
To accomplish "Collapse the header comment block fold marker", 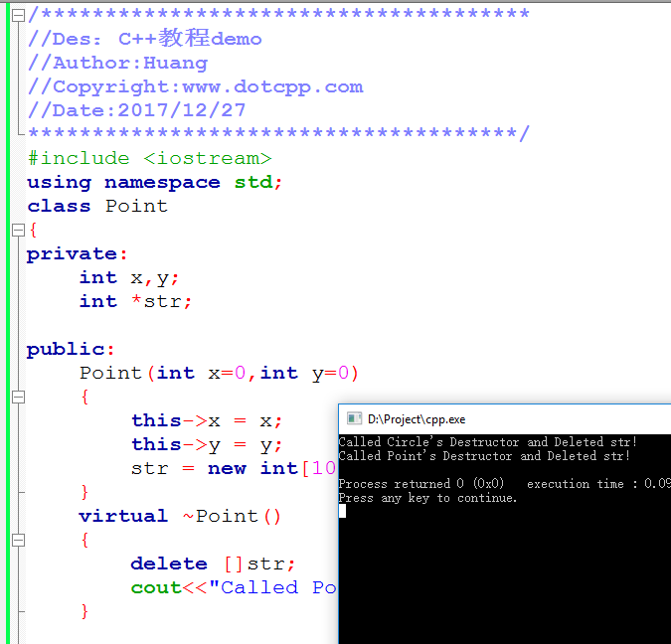I will coord(18,15).
